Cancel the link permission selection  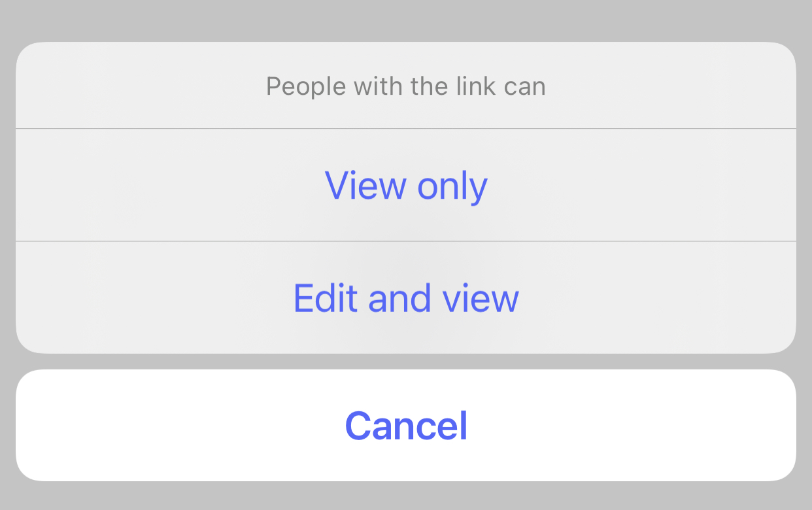(406, 424)
